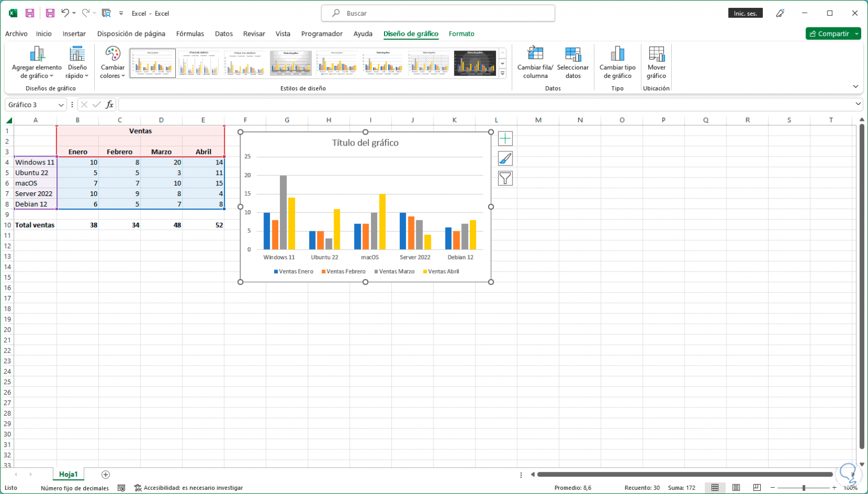Screen dimensions: 868x494
Task: Click Seleccionar datos icon
Action: point(573,63)
